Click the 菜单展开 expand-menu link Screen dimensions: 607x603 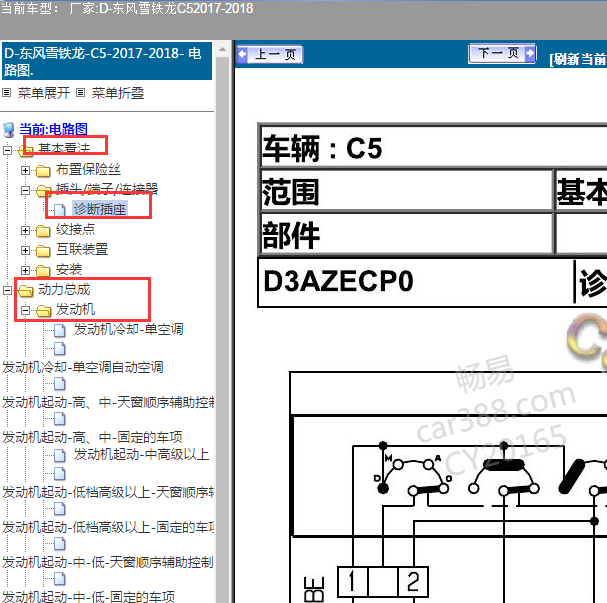44,93
